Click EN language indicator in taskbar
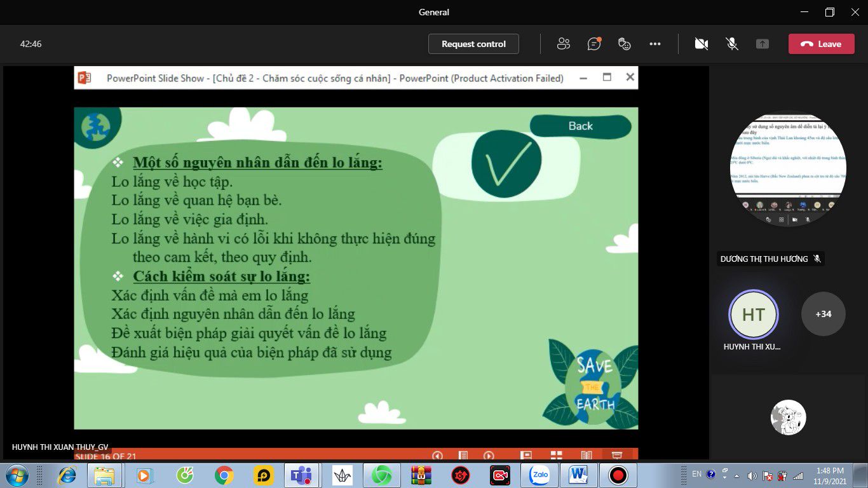The image size is (868, 488). (x=697, y=474)
